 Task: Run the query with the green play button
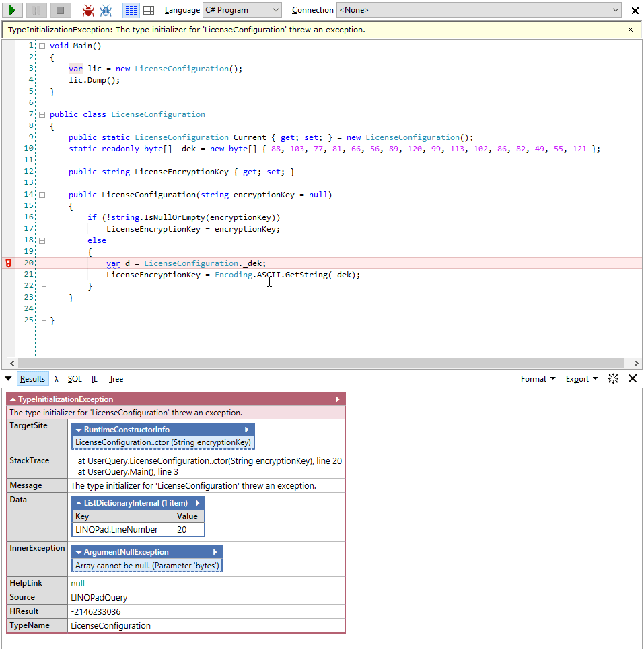pos(12,10)
